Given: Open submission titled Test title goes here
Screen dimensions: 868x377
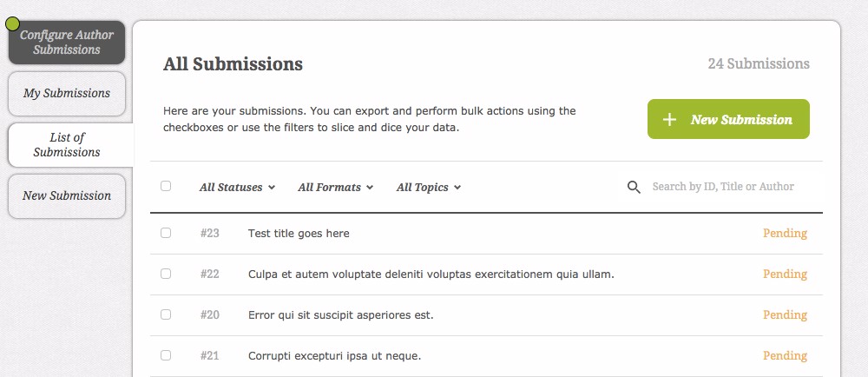Looking at the screenshot, I should point(299,233).
